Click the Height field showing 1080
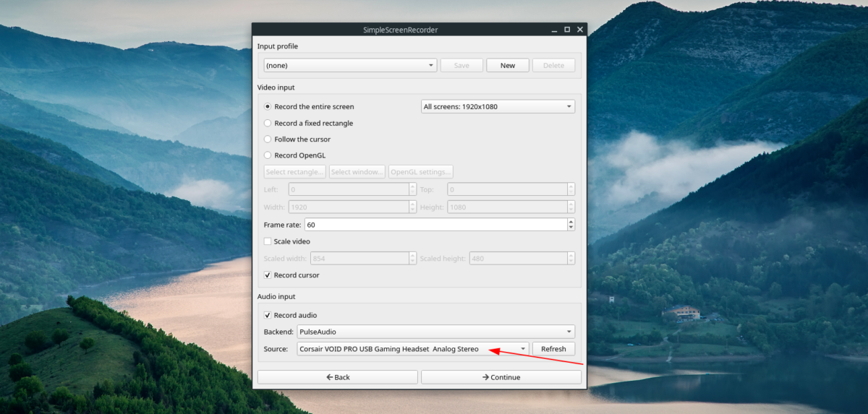 coord(506,207)
